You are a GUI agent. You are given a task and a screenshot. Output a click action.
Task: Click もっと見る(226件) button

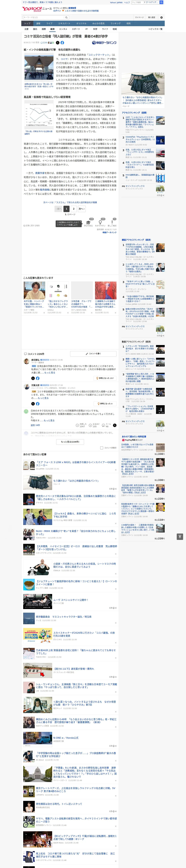coord(70,442)
